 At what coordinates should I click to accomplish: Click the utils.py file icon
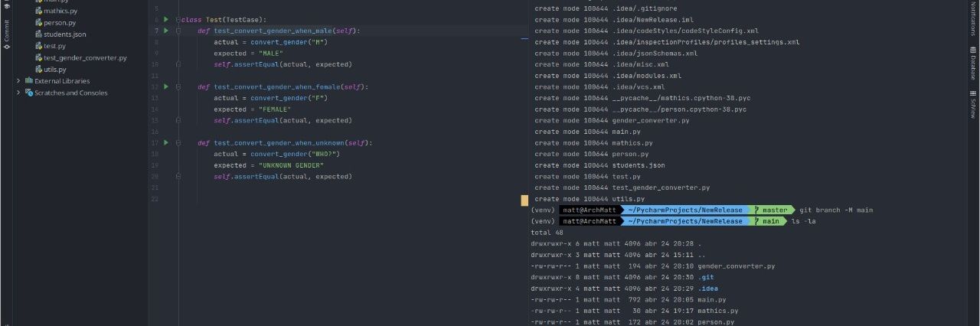click(38, 69)
